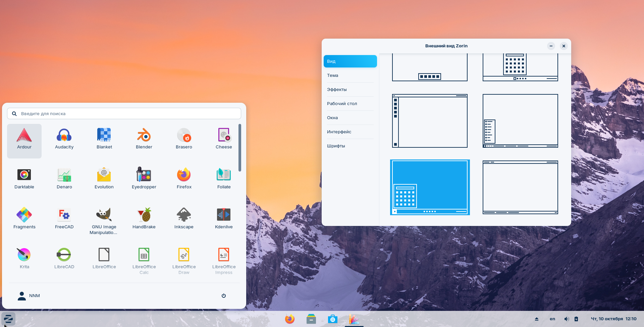The width and height of the screenshot is (644, 327).
Task: Open the volume icon in system tray
Action: tap(567, 319)
